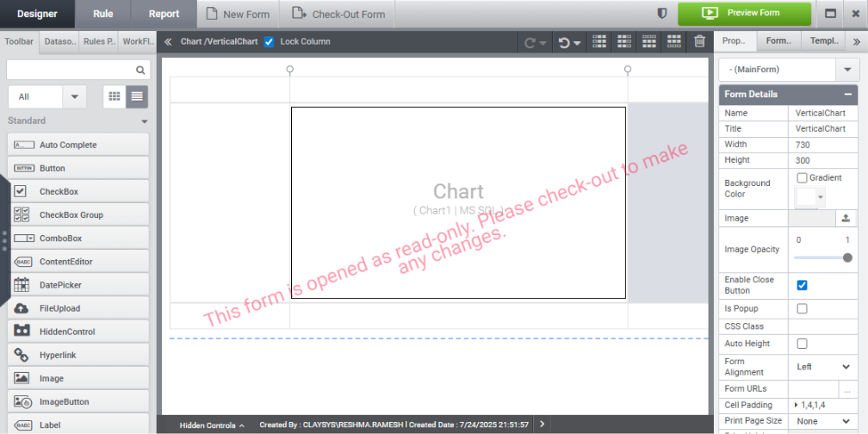Click the search magnifier in toolbox
The height and width of the screenshot is (434, 868).
point(140,71)
